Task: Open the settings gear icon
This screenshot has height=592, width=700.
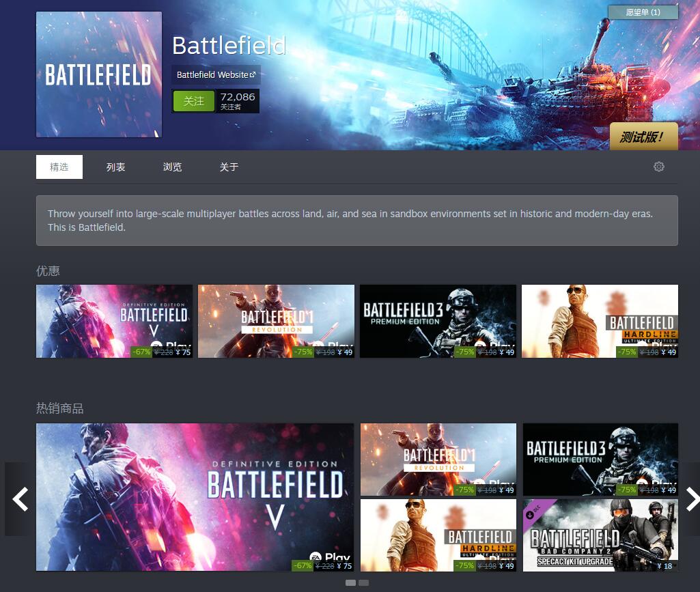Action: (x=658, y=167)
